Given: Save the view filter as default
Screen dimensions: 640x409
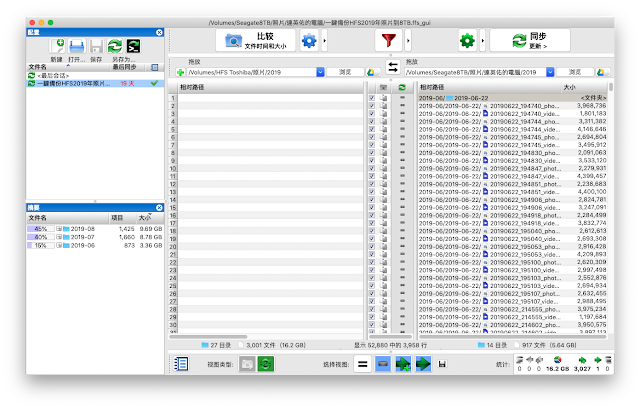Looking at the screenshot, I should [x=442, y=364].
